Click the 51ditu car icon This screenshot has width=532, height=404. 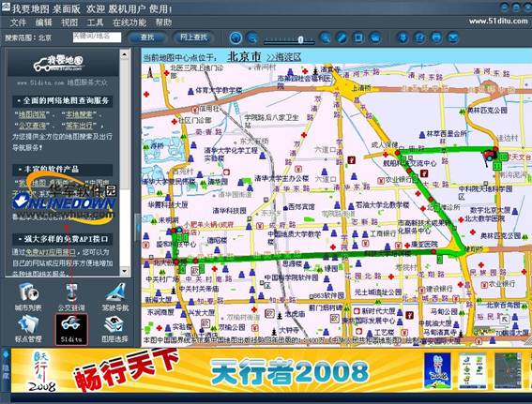tap(71, 329)
